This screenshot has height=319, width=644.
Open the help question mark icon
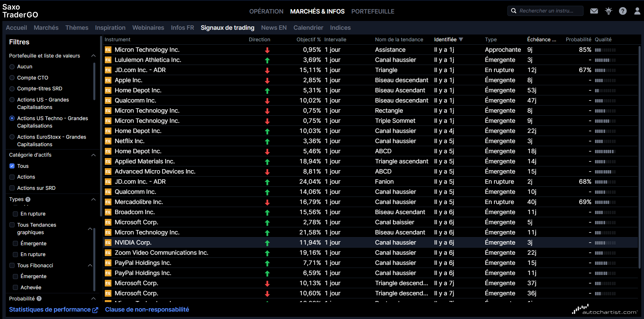pyautogui.click(x=623, y=11)
